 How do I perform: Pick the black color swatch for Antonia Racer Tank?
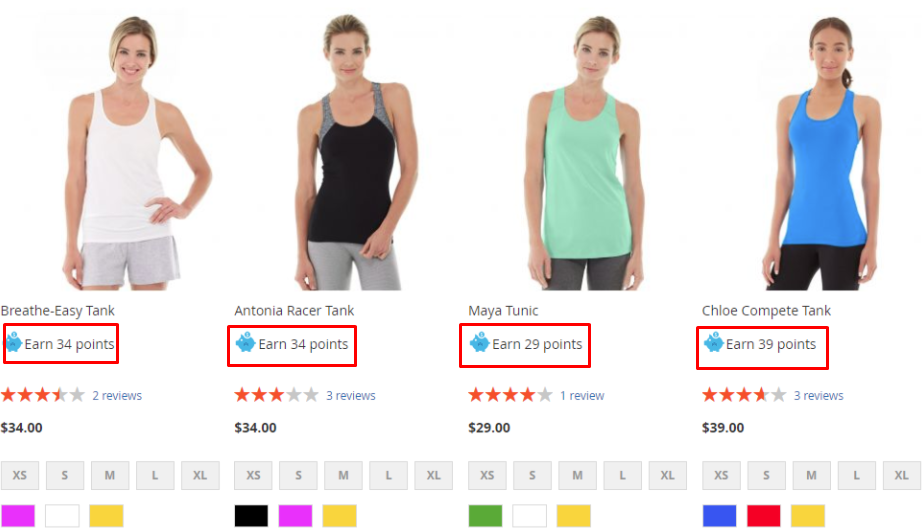(251, 516)
